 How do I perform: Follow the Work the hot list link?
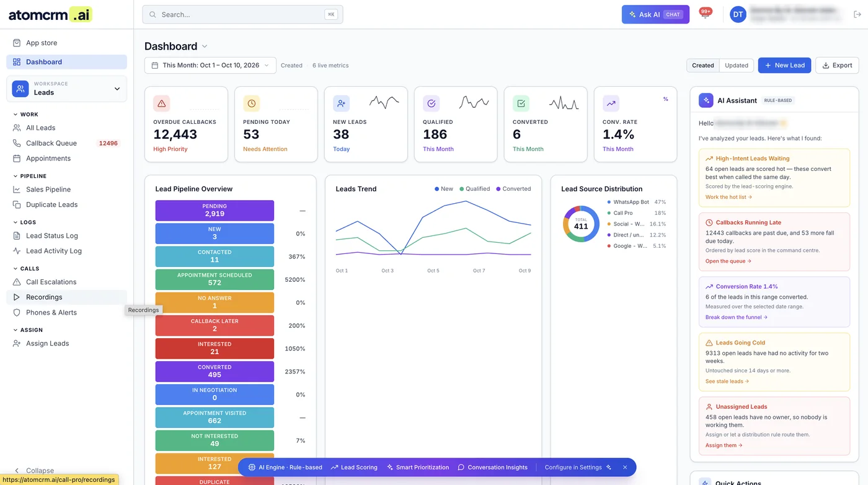point(728,197)
